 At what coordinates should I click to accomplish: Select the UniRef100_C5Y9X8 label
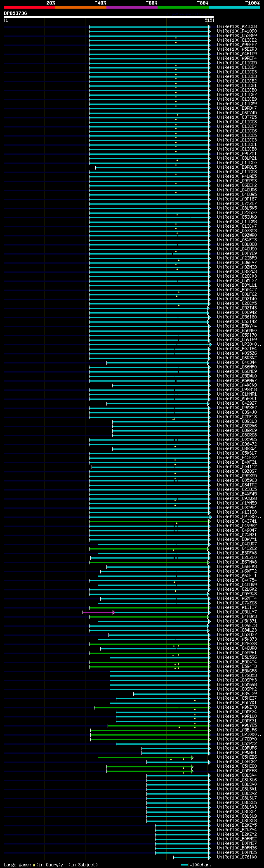pyautogui.click(x=237, y=594)
